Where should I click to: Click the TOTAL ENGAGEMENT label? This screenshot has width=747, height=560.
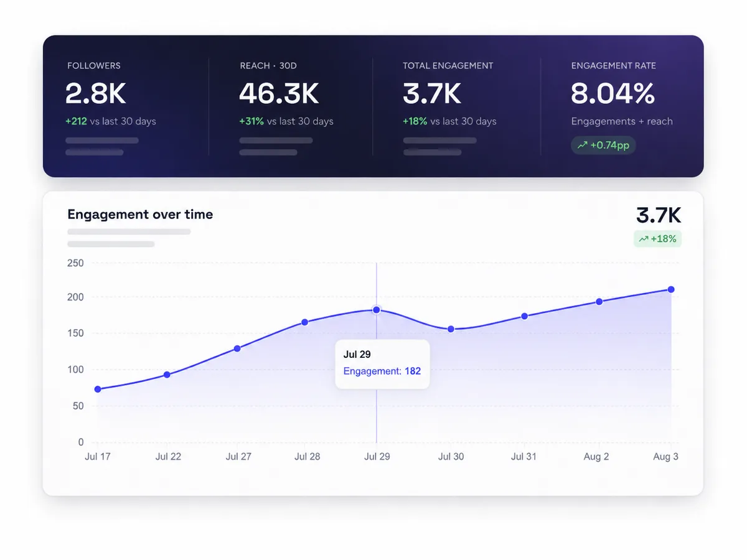[x=448, y=65]
